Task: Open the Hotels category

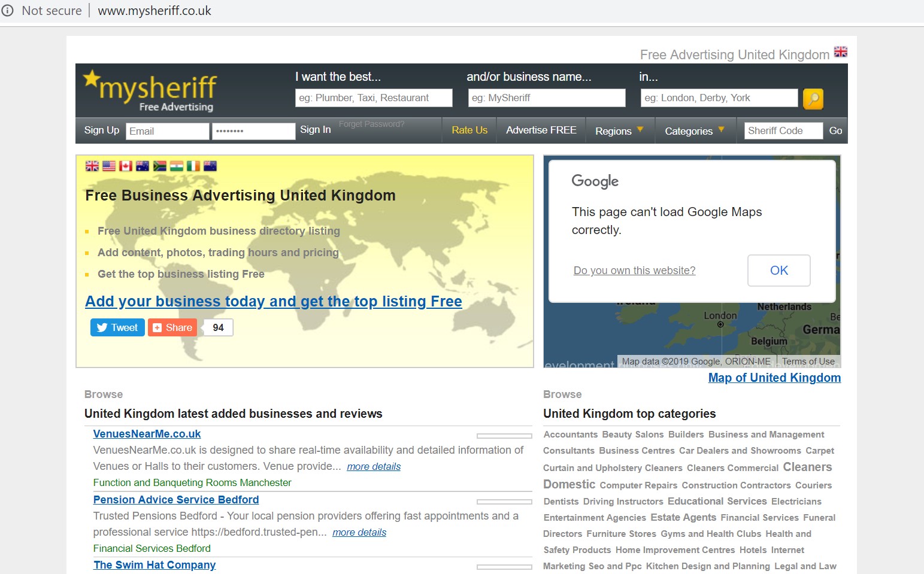Action: click(753, 550)
